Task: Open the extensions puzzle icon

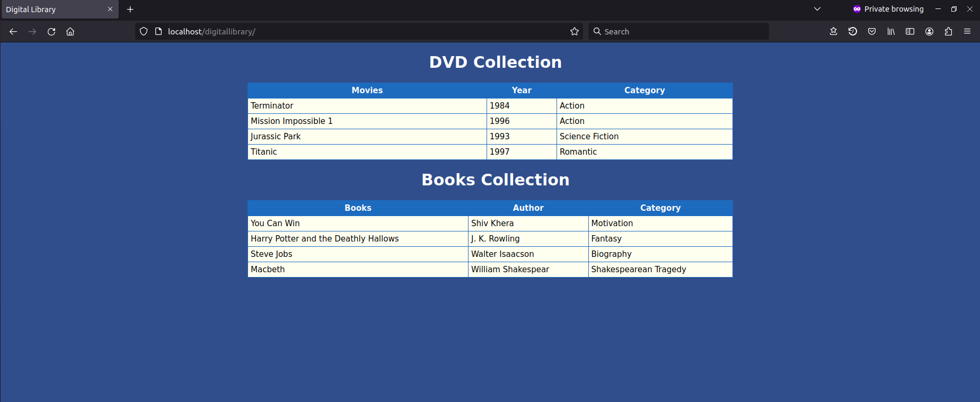Action: pos(948,32)
